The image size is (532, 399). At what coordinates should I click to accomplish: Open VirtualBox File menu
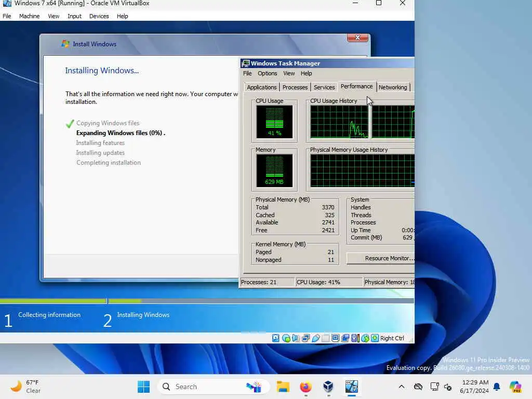[x=7, y=16]
